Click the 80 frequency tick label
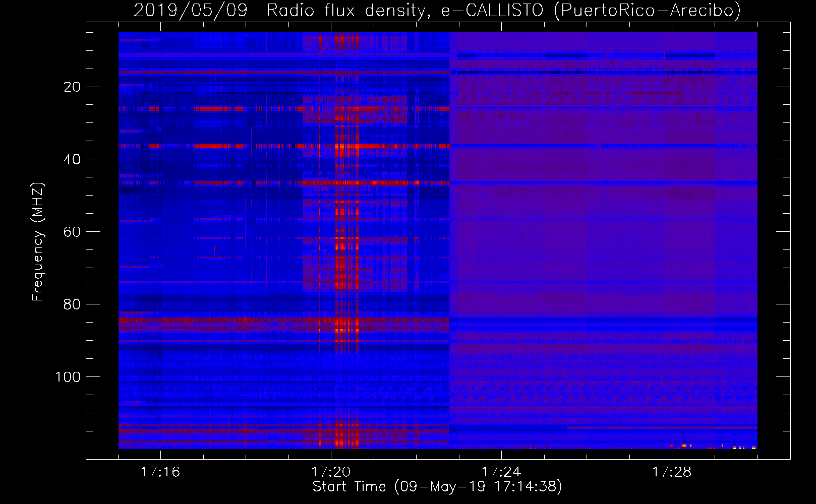This screenshot has height=504, width=816. point(72,304)
